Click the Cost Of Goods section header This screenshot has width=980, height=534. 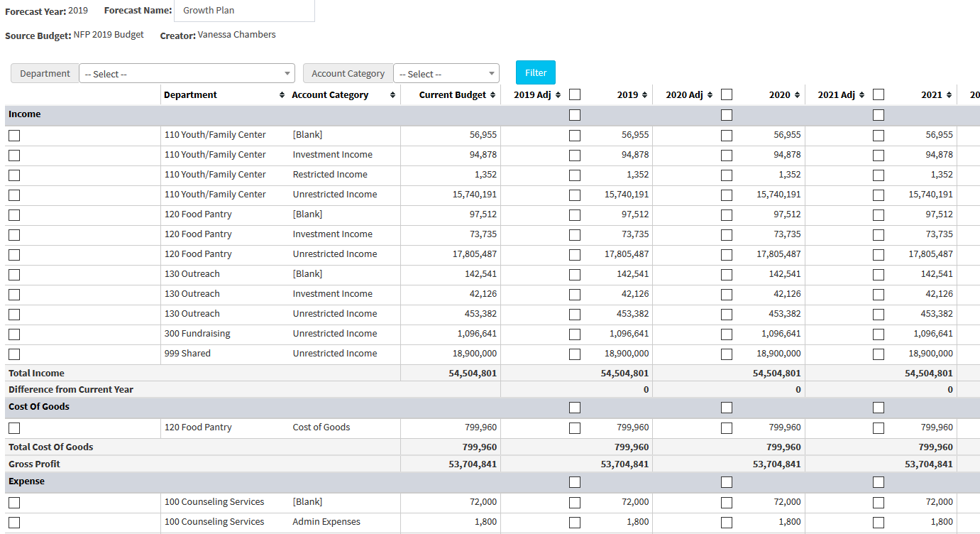click(492, 407)
